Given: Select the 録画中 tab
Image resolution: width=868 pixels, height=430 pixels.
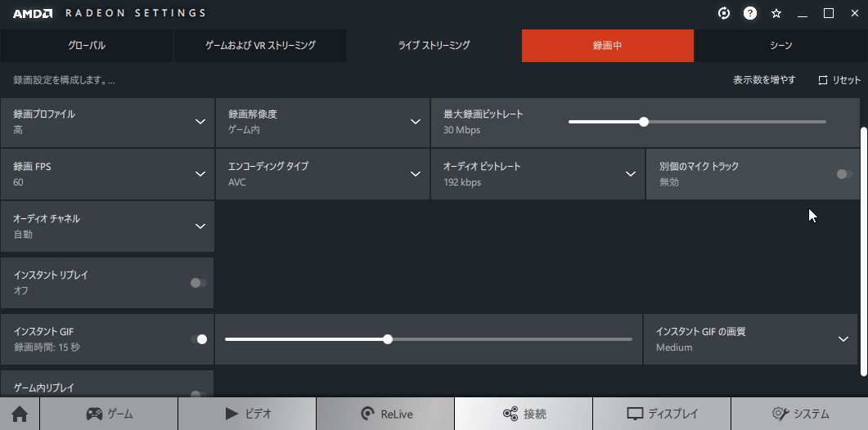Looking at the screenshot, I should pyautogui.click(x=607, y=46).
